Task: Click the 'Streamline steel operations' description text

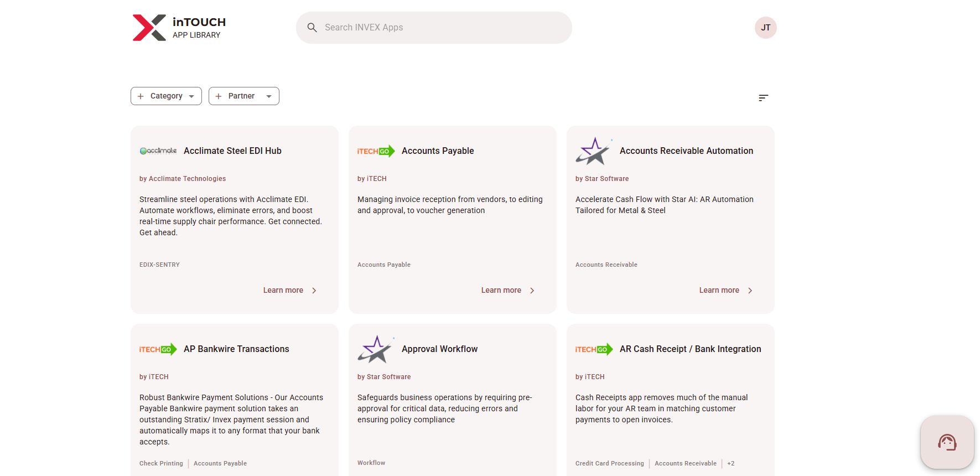Action: (x=231, y=216)
